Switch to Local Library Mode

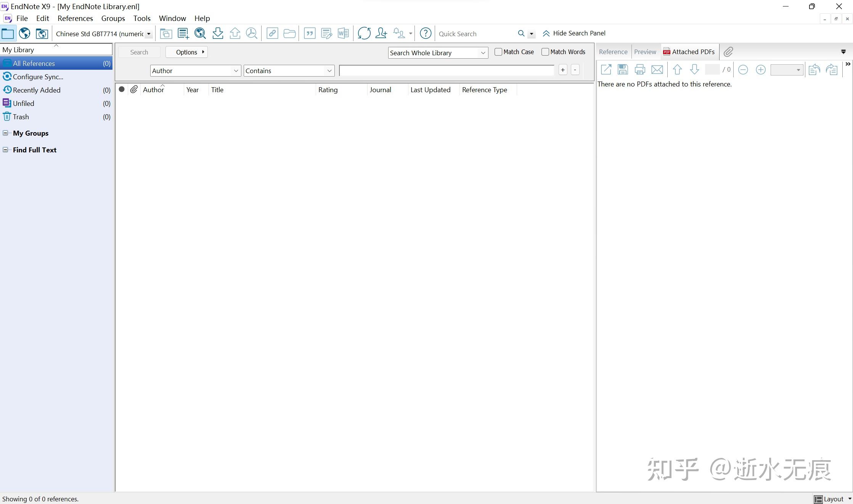tap(8, 34)
